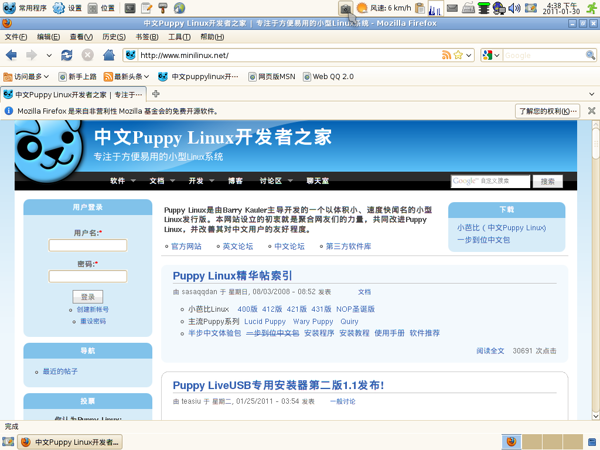Click the page's vertical scrollbar
This screenshot has width=600, height=450.
(595, 270)
